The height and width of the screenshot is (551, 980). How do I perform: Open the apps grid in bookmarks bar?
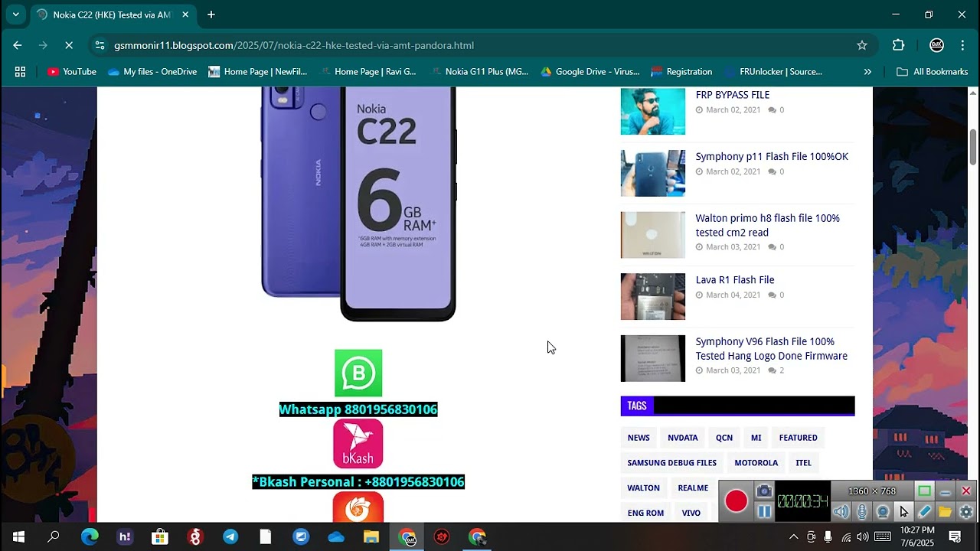tap(20, 71)
